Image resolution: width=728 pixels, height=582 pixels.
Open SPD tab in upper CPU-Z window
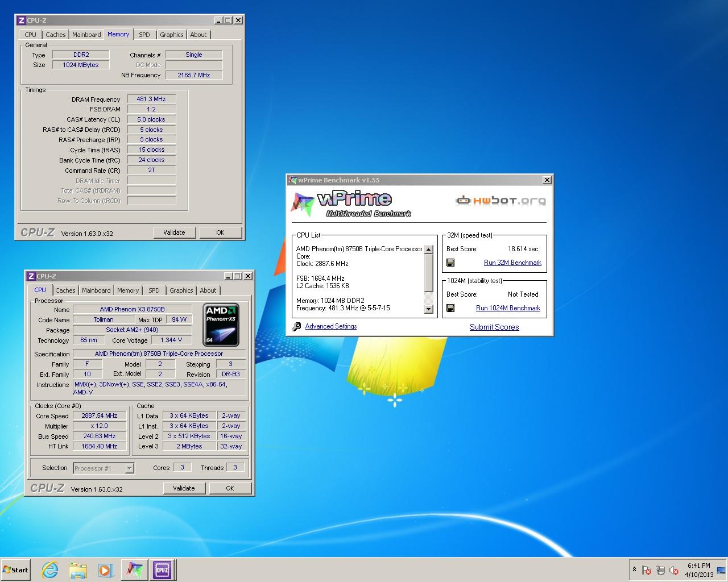(144, 35)
